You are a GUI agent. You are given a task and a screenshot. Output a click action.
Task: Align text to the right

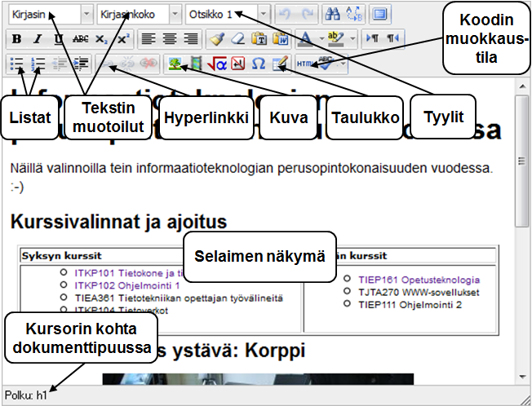[191, 39]
